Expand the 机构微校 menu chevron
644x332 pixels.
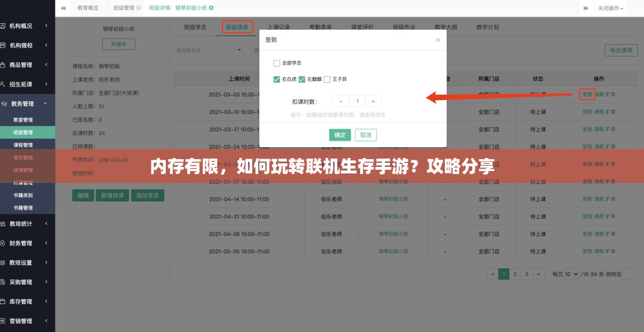pyautogui.click(x=46, y=45)
